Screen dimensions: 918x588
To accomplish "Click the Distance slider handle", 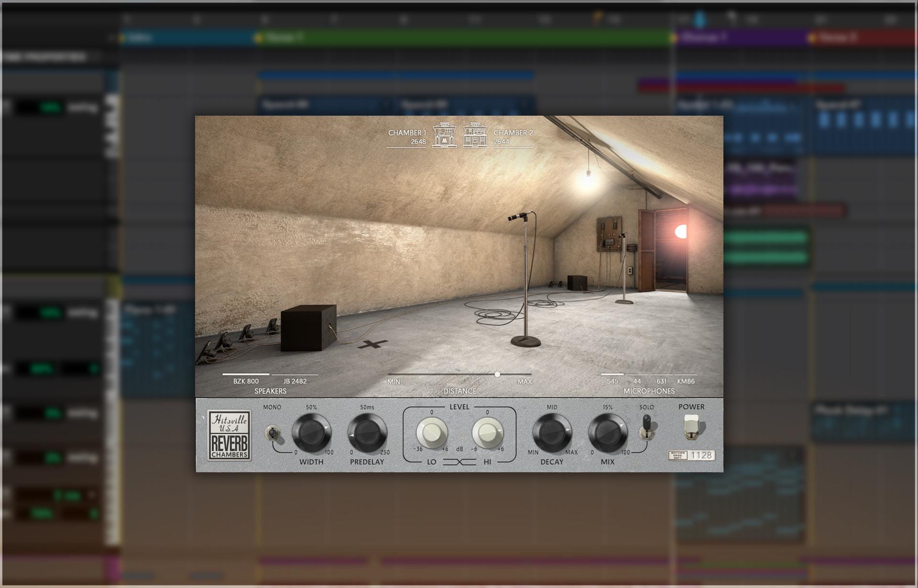I will (x=497, y=374).
